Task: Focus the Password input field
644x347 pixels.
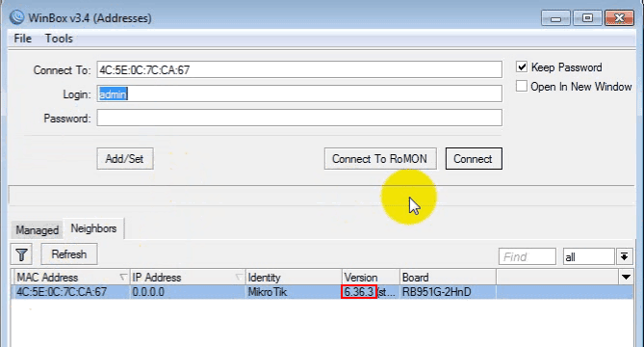Action: (299, 118)
